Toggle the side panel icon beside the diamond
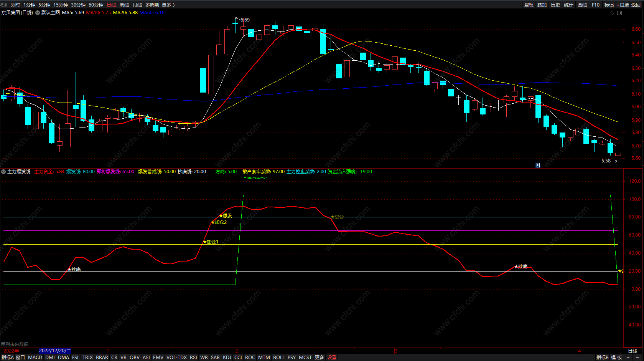 tap(619, 13)
